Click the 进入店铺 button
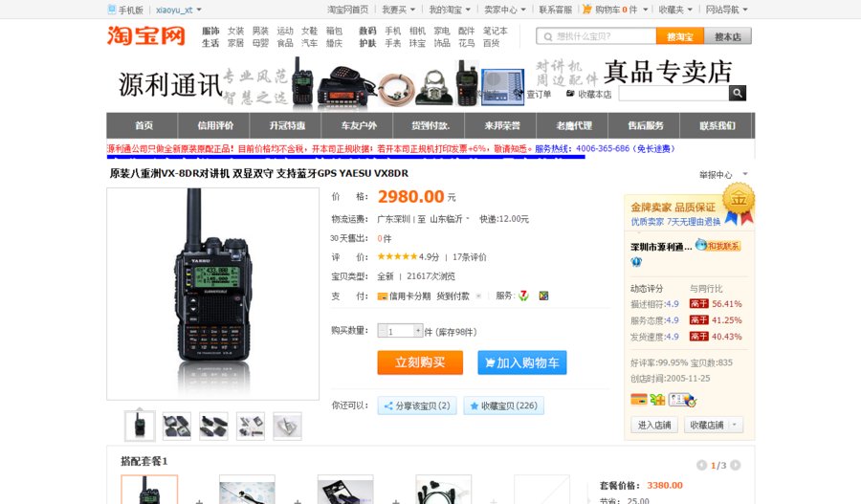This screenshot has width=861, height=504. [654, 425]
